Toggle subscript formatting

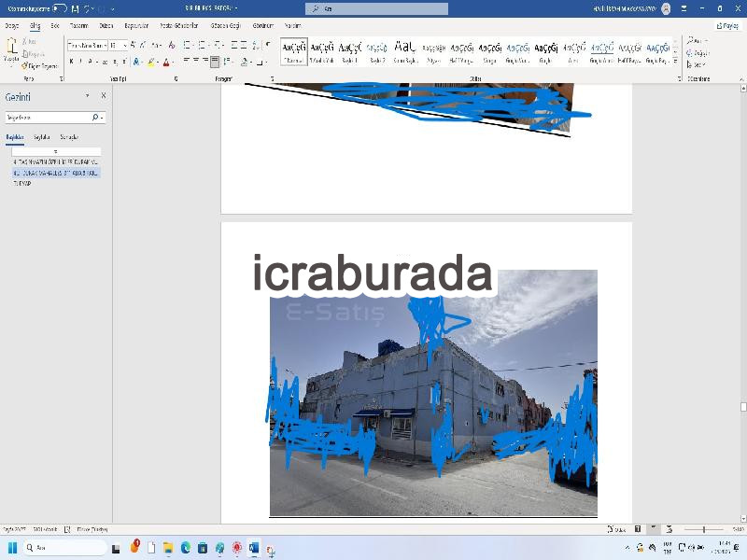pos(115,62)
